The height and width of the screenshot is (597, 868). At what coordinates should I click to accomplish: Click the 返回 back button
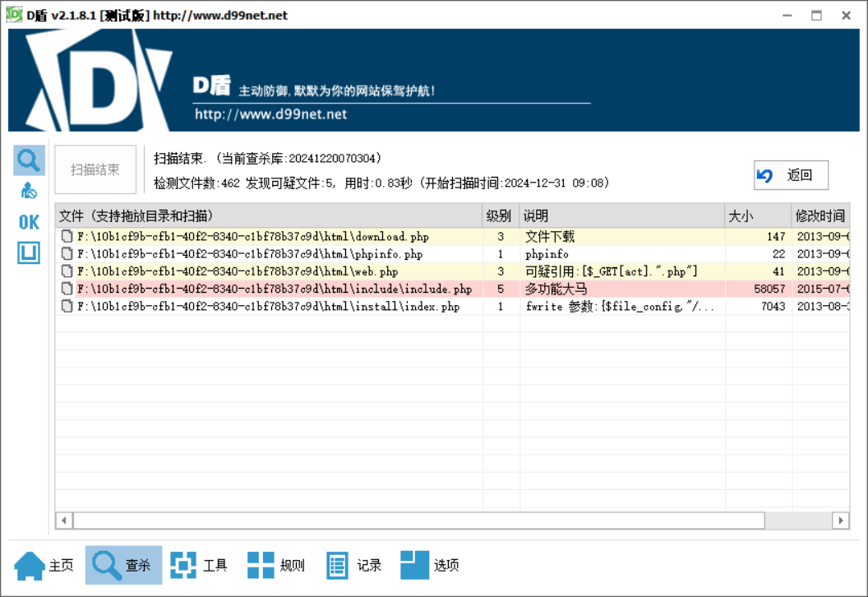coord(791,175)
